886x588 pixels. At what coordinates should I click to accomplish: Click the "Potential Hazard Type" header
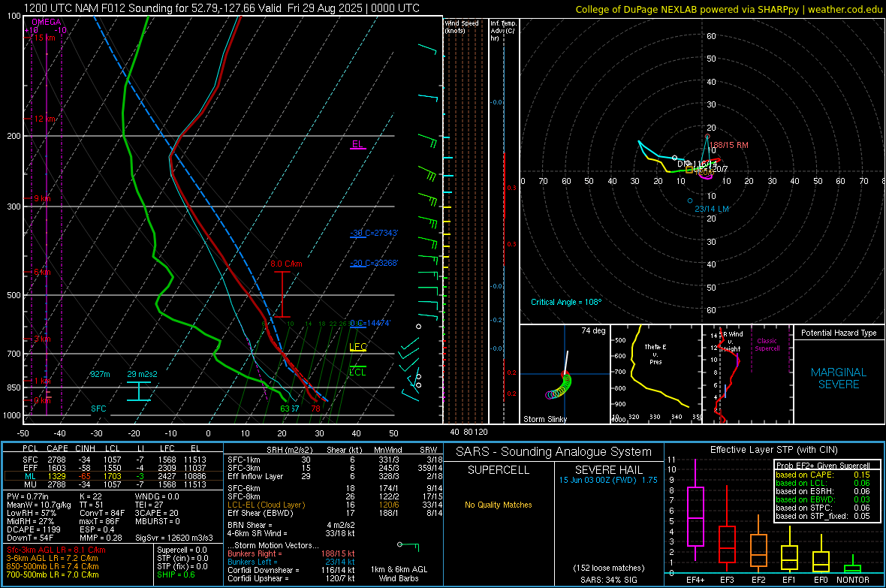click(x=839, y=333)
